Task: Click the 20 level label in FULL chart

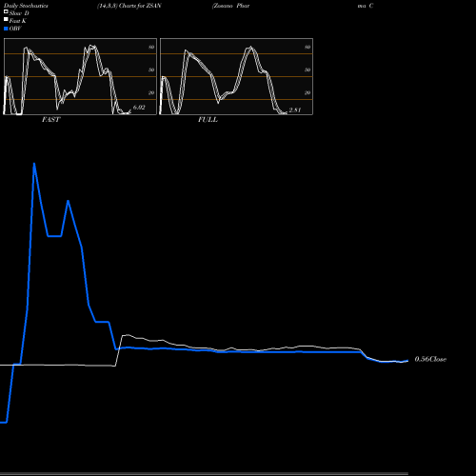Action: click(307, 92)
